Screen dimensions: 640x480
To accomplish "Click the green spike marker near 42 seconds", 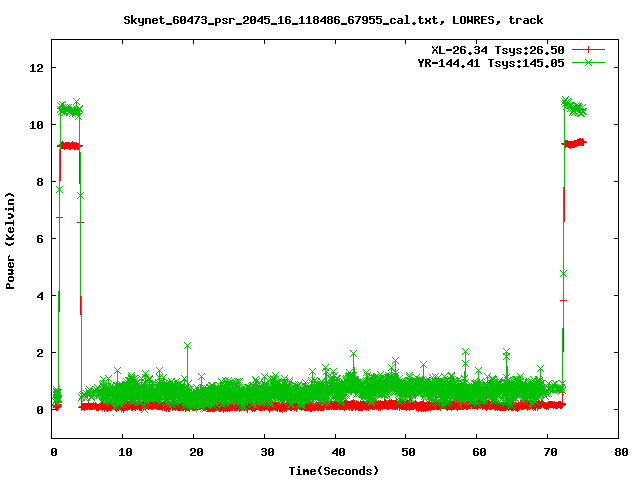I will (x=353, y=353).
